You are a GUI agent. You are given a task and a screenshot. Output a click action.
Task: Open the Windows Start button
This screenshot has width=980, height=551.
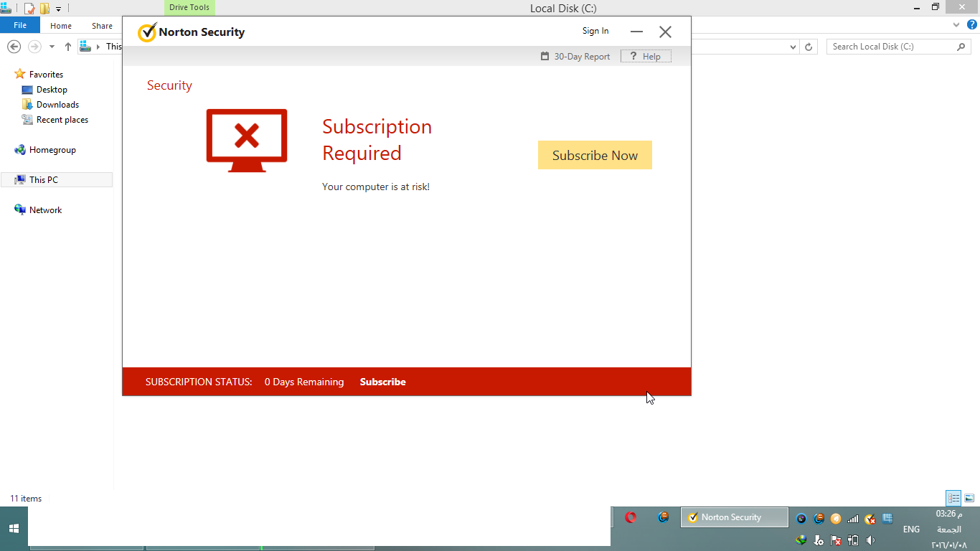13,529
